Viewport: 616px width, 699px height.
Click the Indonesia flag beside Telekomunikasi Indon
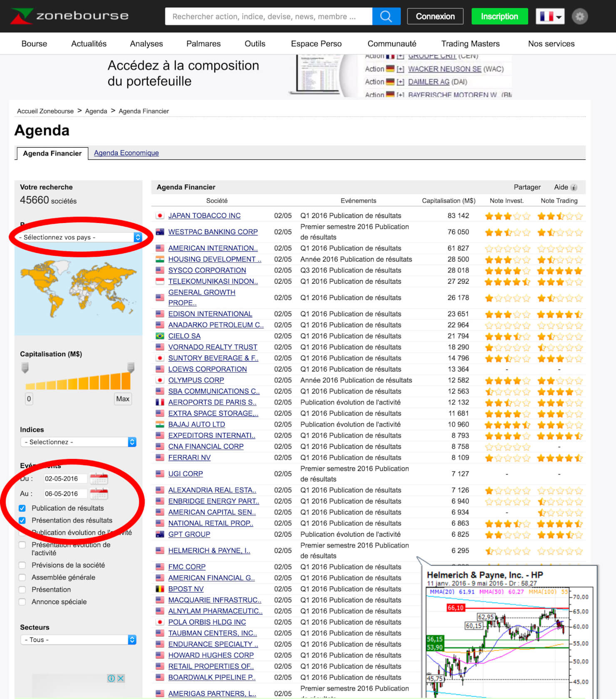pyautogui.click(x=159, y=281)
